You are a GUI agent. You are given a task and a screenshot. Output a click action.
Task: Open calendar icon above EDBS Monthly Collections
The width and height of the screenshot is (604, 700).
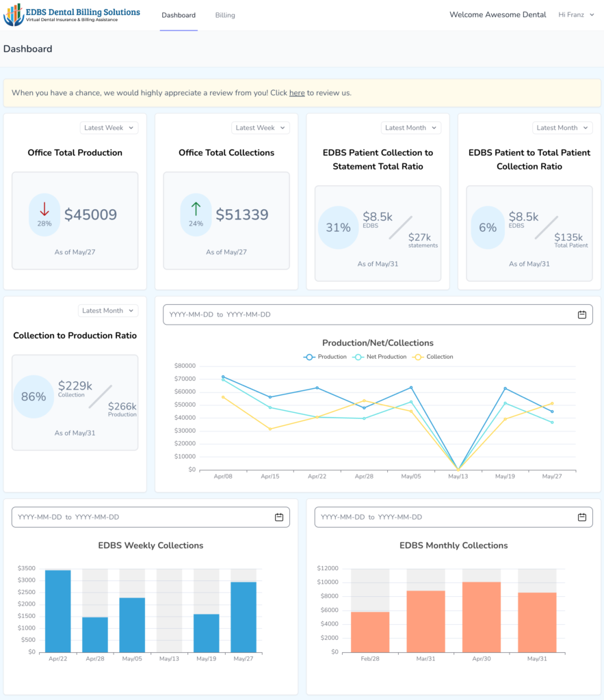(x=581, y=517)
